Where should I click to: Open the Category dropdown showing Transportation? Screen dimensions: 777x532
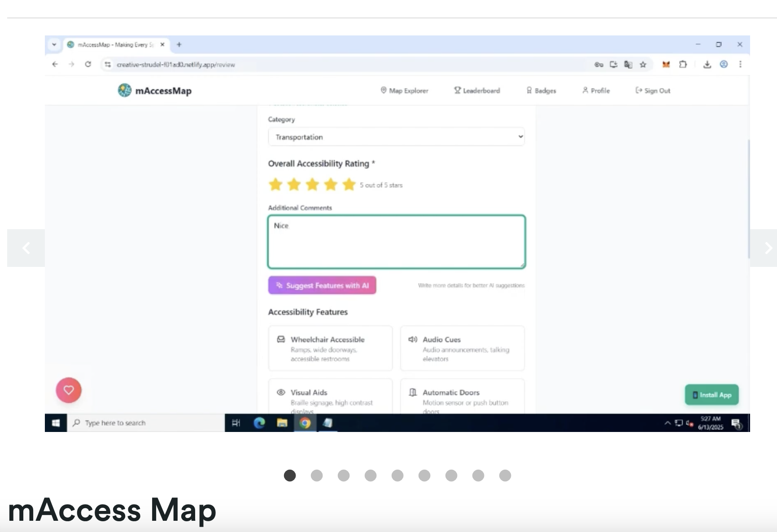[396, 137]
